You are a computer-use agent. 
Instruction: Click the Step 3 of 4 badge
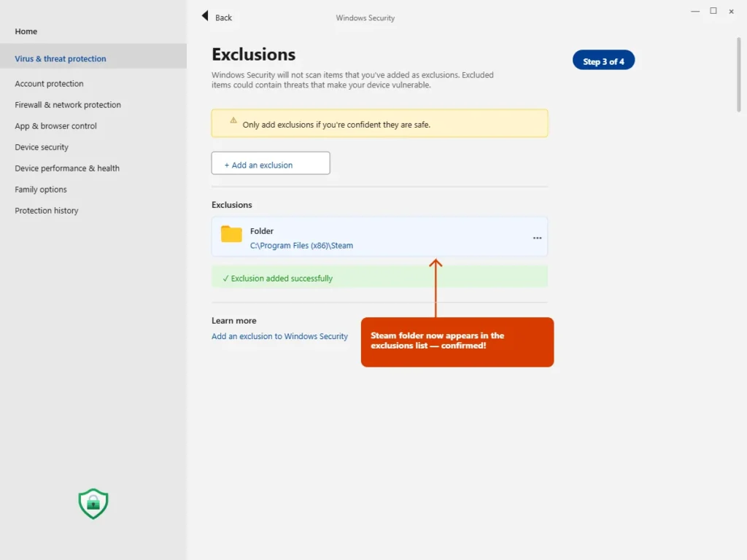[603, 61]
